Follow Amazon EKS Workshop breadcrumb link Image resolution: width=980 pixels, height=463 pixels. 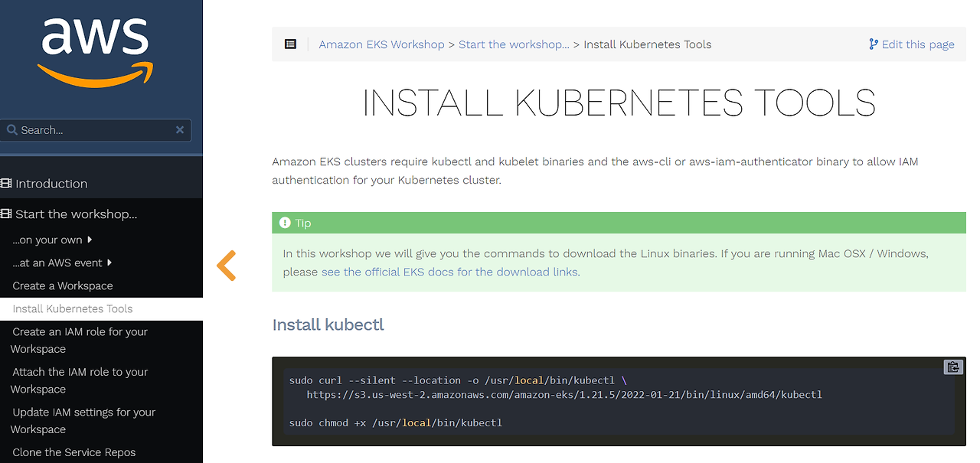pos(381,44)
